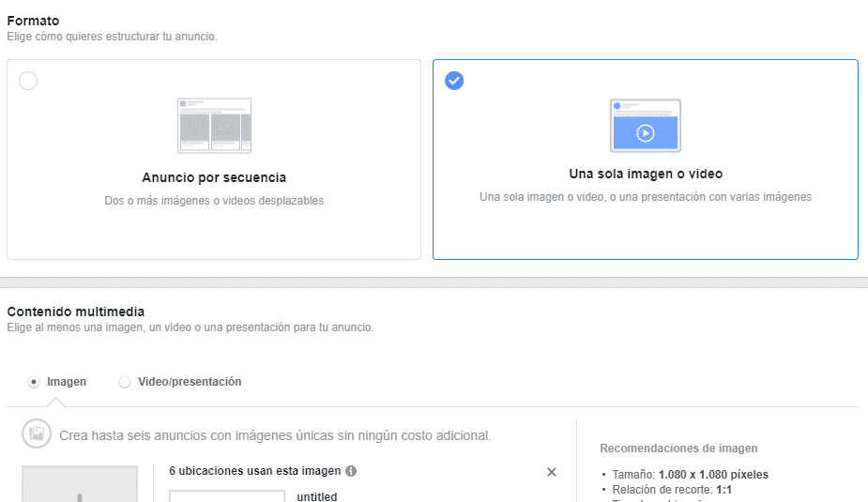Viewport: 868px width, 502px height.
Task: Open the info icon beside ubicaciones usan esta imagen
Action: (x=351, y=471)
